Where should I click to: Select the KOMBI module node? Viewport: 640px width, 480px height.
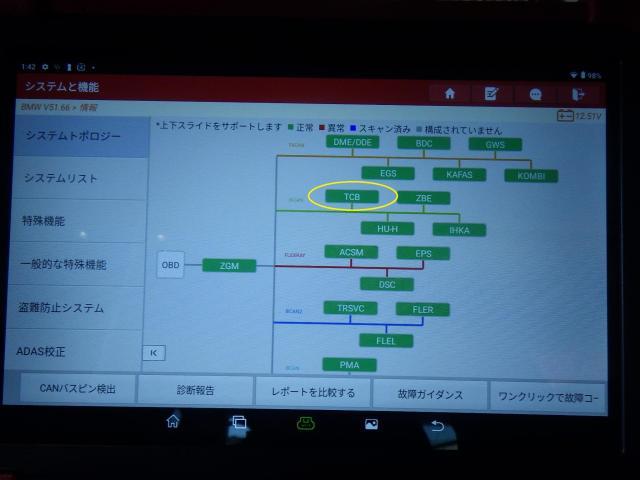click(x=531, y=176)
